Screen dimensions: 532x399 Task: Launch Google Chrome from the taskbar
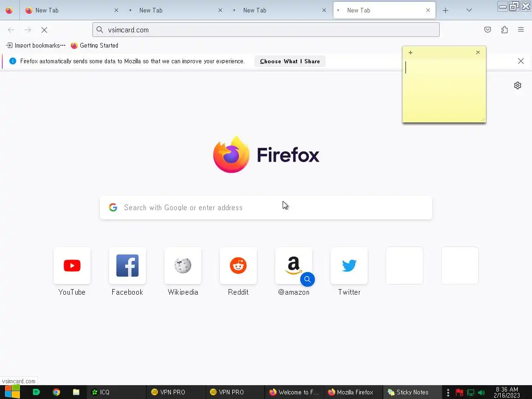pos(56,392)
